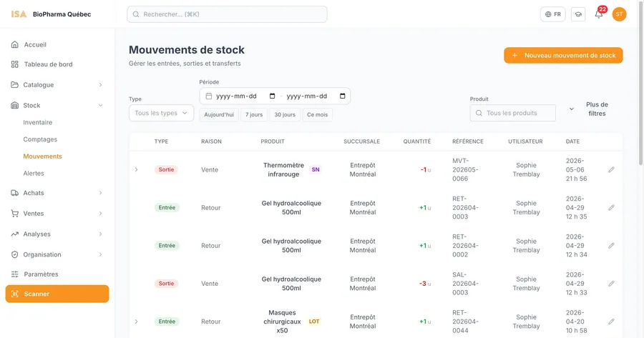Filter period by Aujourd'hui
The image size is (644, 338).
[219, 114]
